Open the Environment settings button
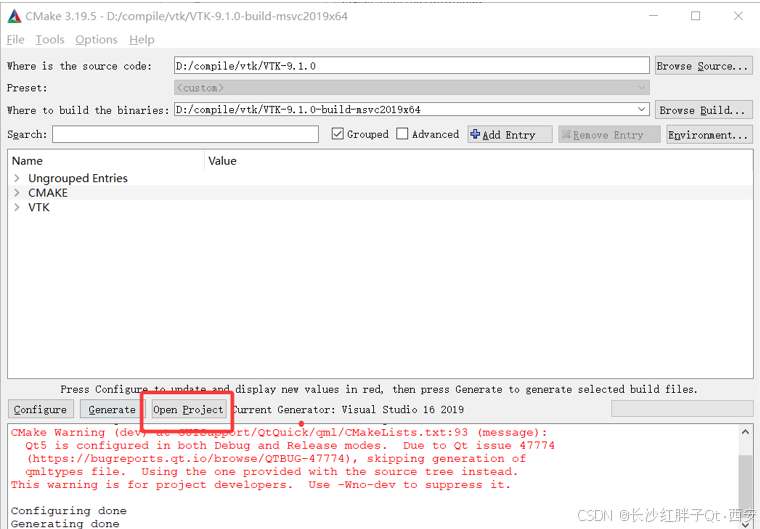The image size is (760, 529). point(709,135)
